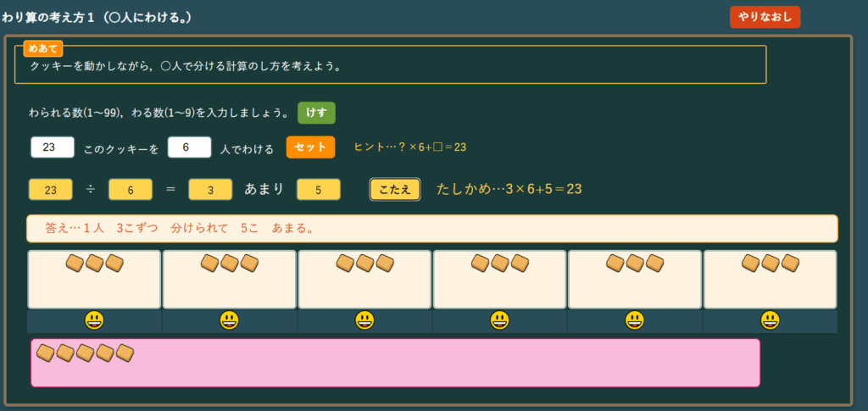
Task: Focus the dividend input field showing 23
Action: pyautogui.click(x=53, y=147)
